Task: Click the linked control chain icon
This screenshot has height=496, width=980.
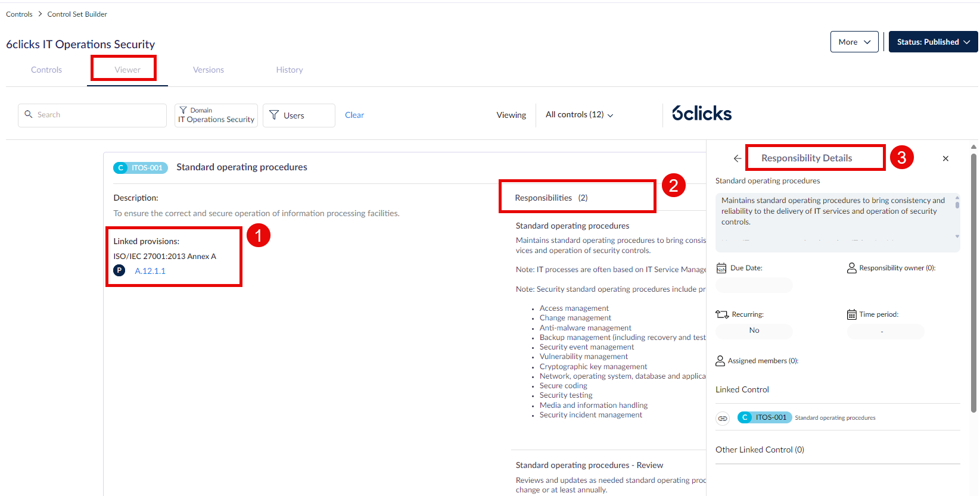Action: 723,418
